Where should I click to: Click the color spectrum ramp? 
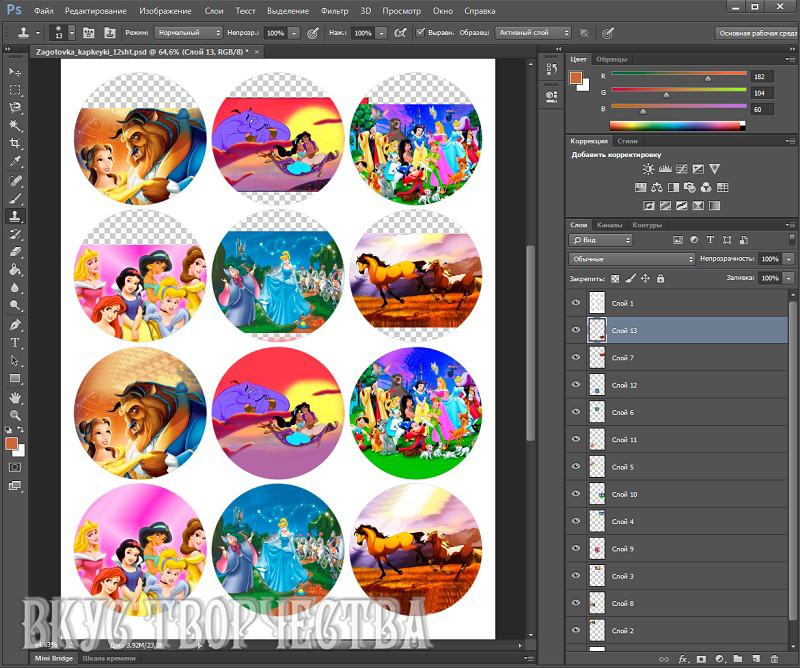(678, 126)
